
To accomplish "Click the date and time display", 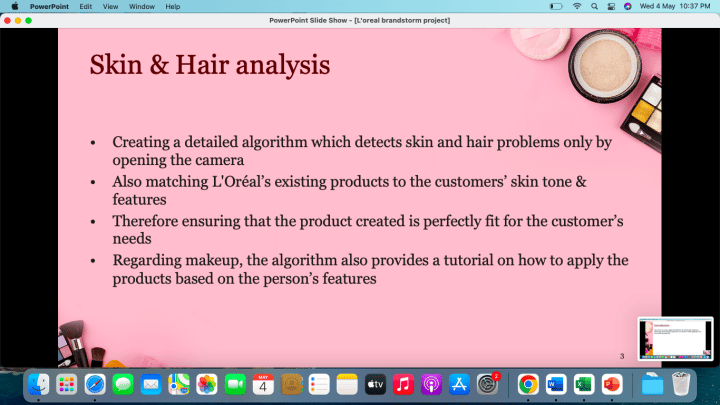I will (677, 6).
